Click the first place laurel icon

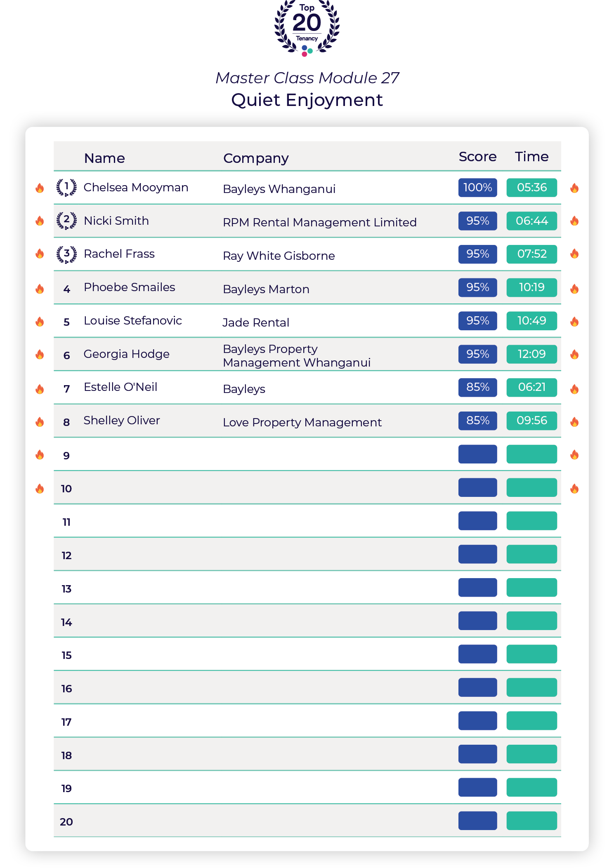pyautogui.click(x=66, y=188)
